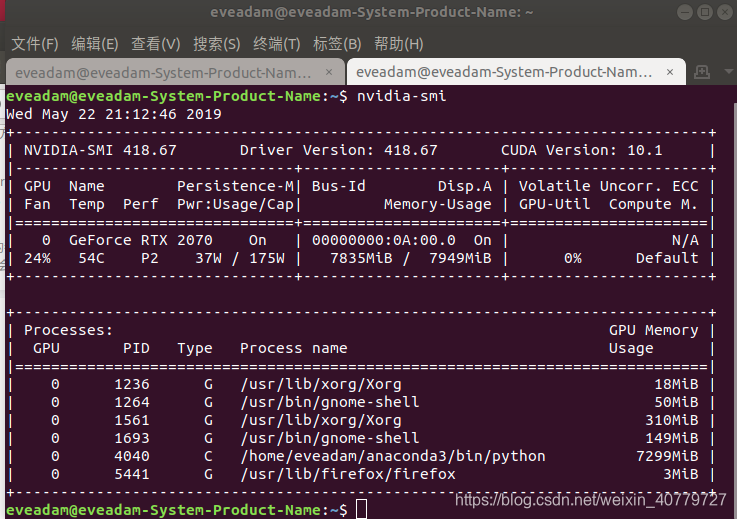Click the bottom shell prompt cursor
The height and width of the screenshot is (519, 737).
[x=361, y=510]
